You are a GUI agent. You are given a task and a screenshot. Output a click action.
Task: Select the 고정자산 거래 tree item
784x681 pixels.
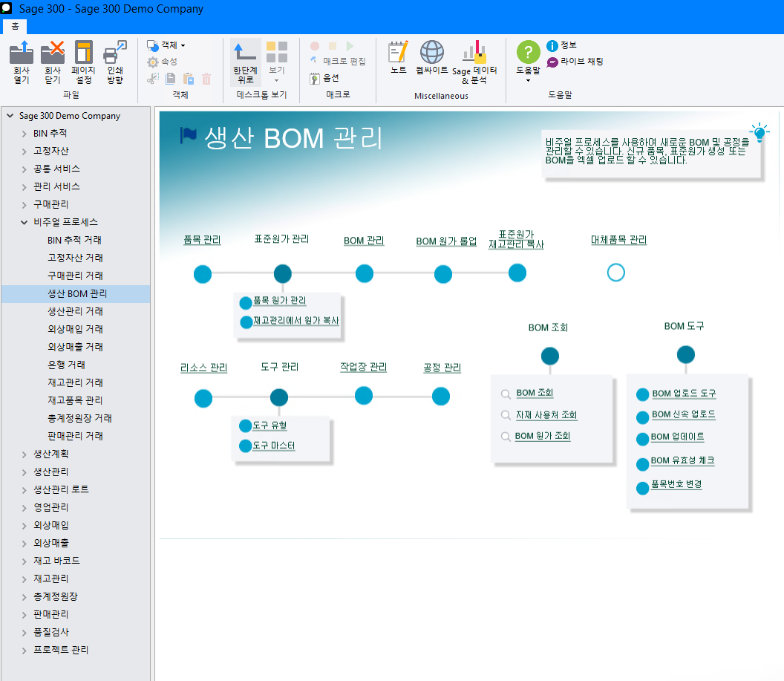75,258
